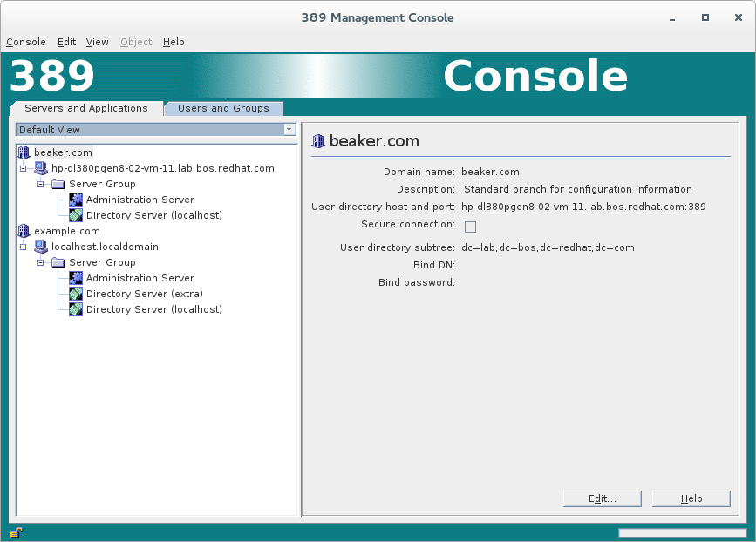
Task: Open the Console menu
Action: pyautogui.click(x=26, y=42)
